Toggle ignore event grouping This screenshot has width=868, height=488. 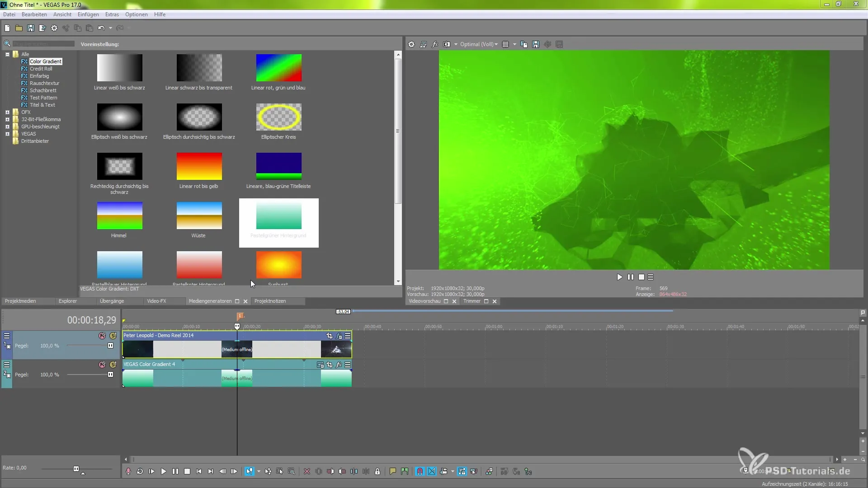click(473, 471)
